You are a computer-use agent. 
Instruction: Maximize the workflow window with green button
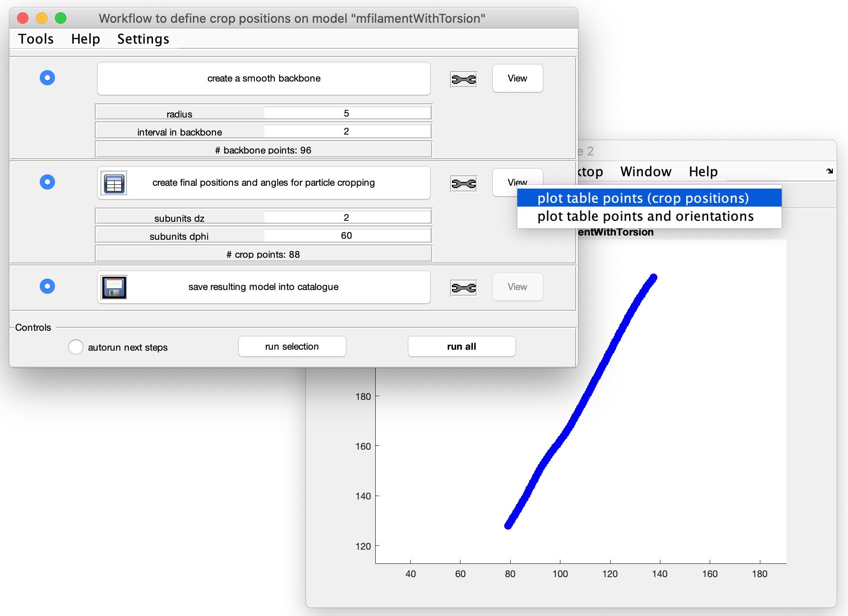61,18
